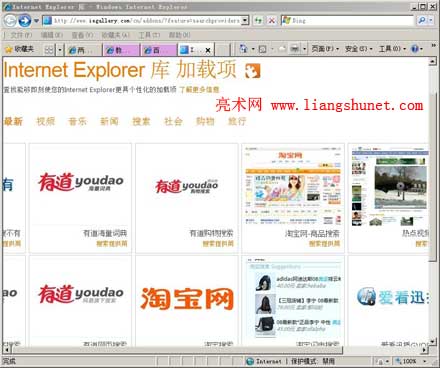
Task: Show Quick Tabs thumbnail grid
Action: pyautogui.click(x=49, y=50)
